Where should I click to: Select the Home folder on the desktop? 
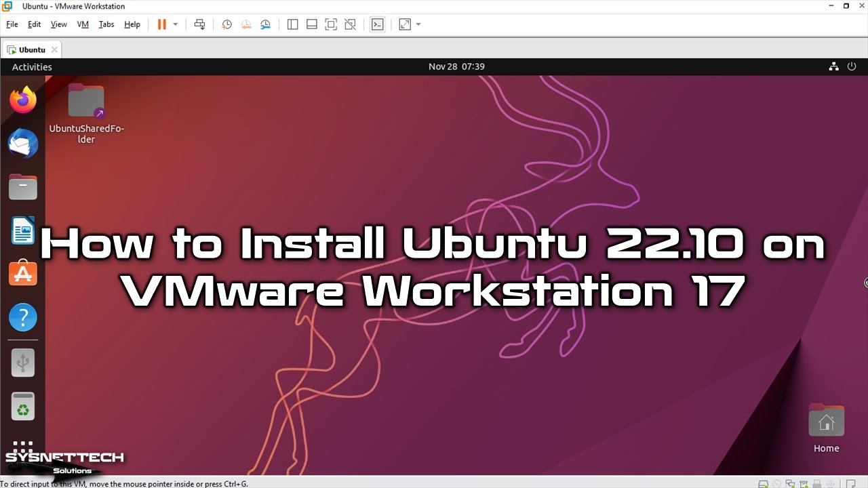click(827, 428)
